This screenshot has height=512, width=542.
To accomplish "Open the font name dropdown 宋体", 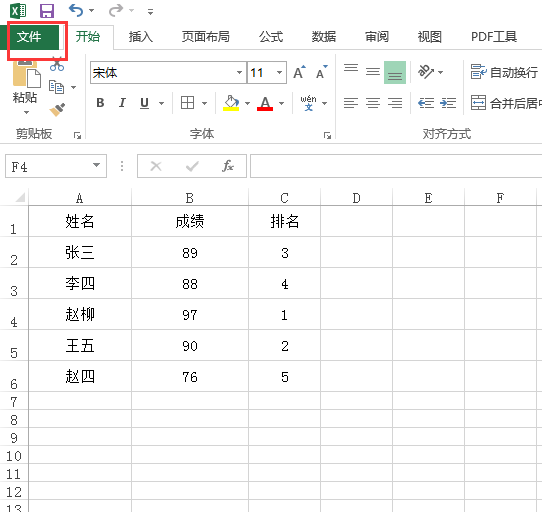I will (x=239, y=73).
